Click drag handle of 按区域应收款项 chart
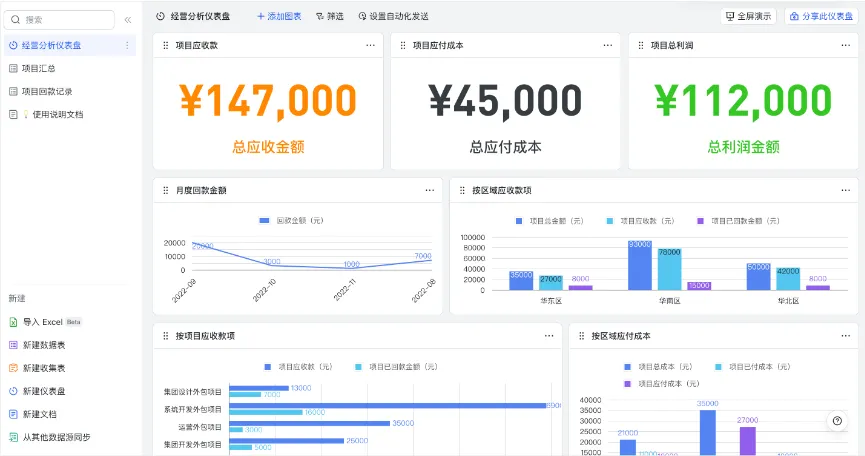Screen dimensions: 865x456 coord(462,190)
